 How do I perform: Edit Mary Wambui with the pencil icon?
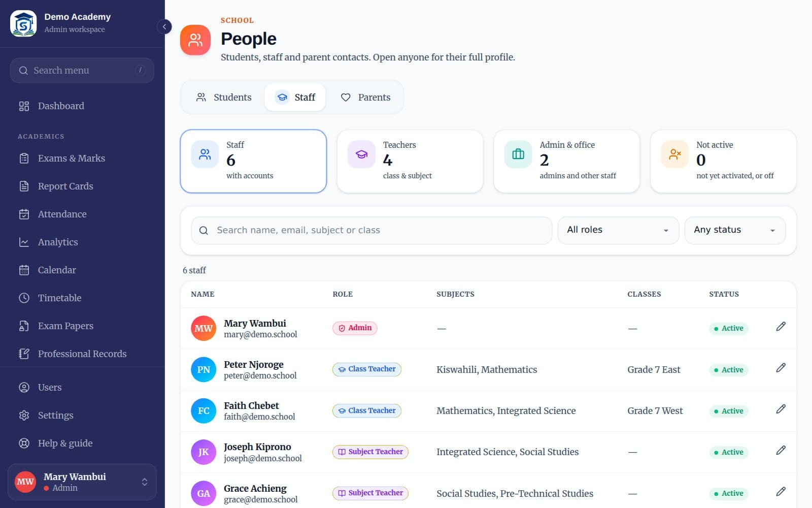click(781, 327)
